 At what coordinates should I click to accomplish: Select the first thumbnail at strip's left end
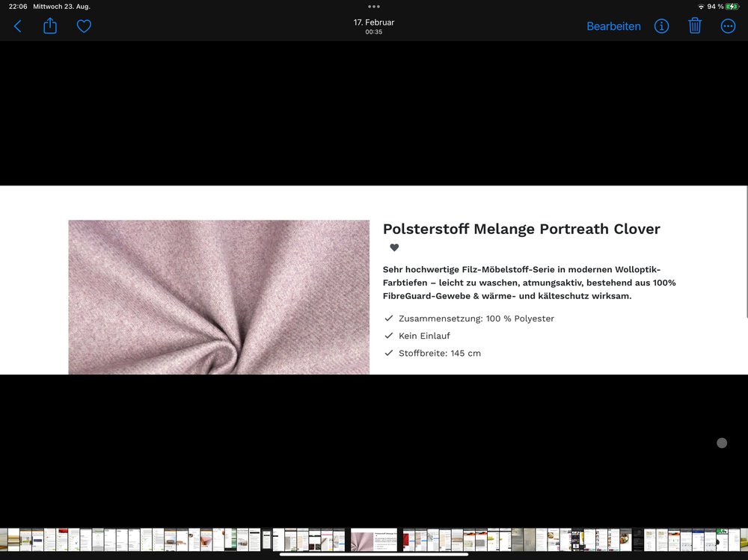3,540
